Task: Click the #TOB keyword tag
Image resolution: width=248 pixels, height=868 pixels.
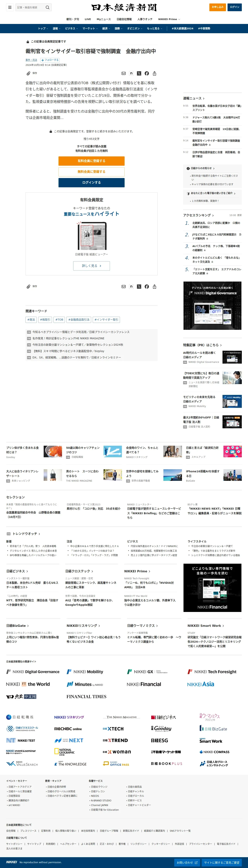Action: pos(59,320)
